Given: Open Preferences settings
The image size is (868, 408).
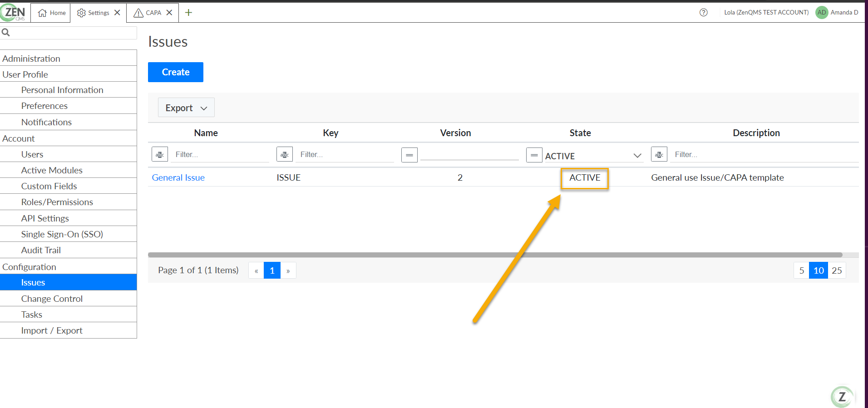Looking at the screenshot, I should (68, 106).
